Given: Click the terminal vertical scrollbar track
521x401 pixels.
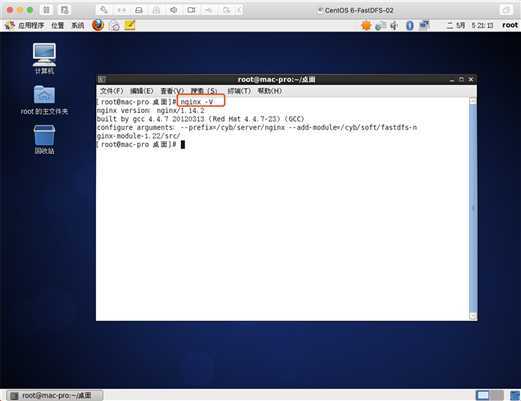Looking at the screenshot, I should [x=473, y=208].
